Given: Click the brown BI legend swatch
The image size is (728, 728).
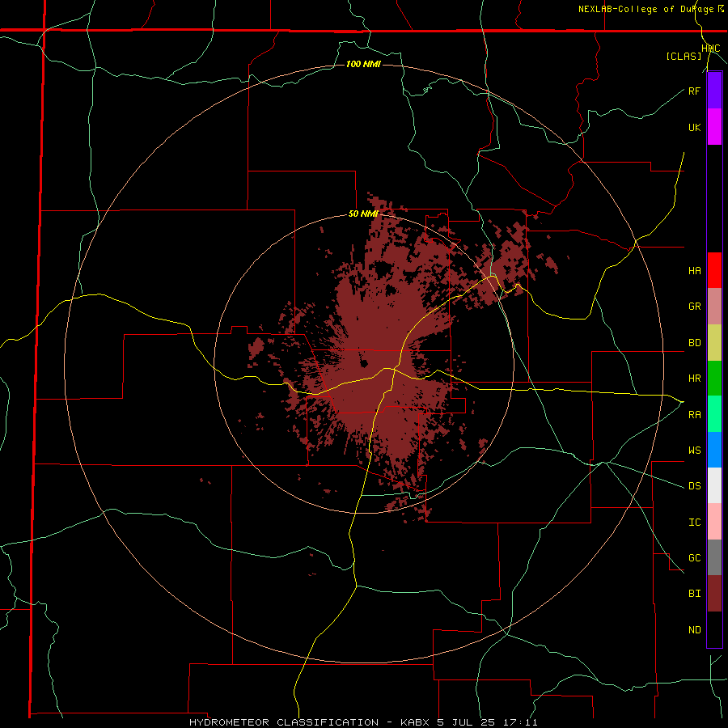Looking at the screenshot, I should pos(714,594).
